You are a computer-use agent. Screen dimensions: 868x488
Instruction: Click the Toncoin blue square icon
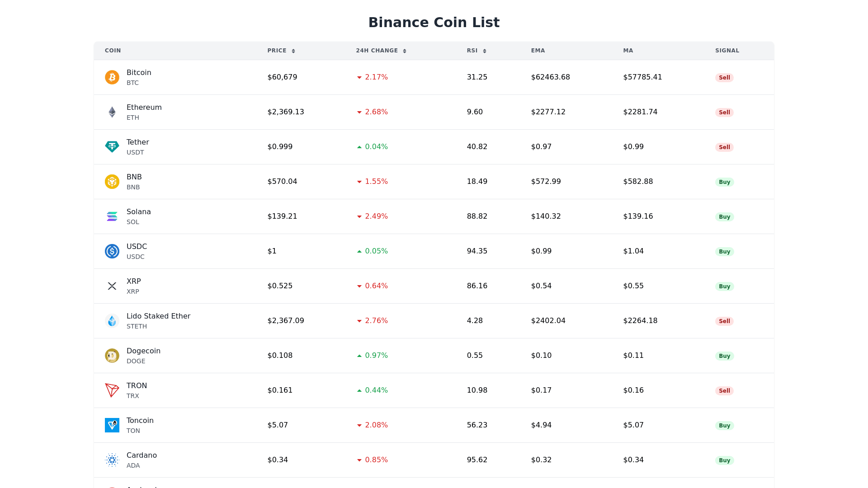tap(112, 425)
